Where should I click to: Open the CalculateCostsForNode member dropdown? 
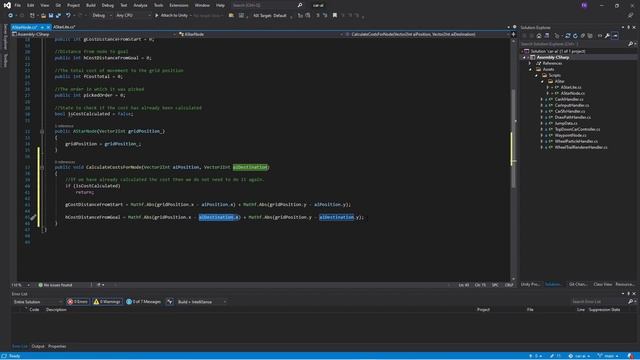point(428,34)
